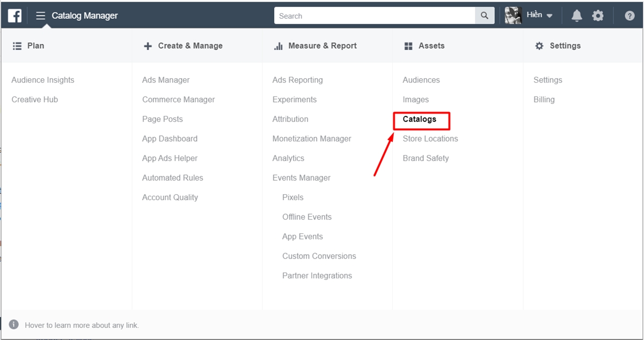Open Audience Insights
Viewport: 644px width, 340px height.
(x=43, y=80)
